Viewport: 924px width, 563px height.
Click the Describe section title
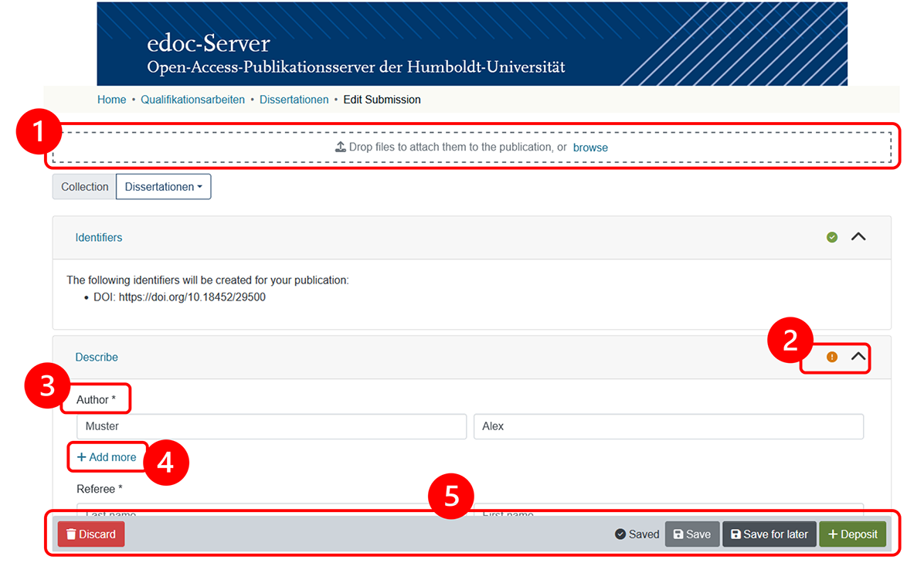(x=97, y=358)
